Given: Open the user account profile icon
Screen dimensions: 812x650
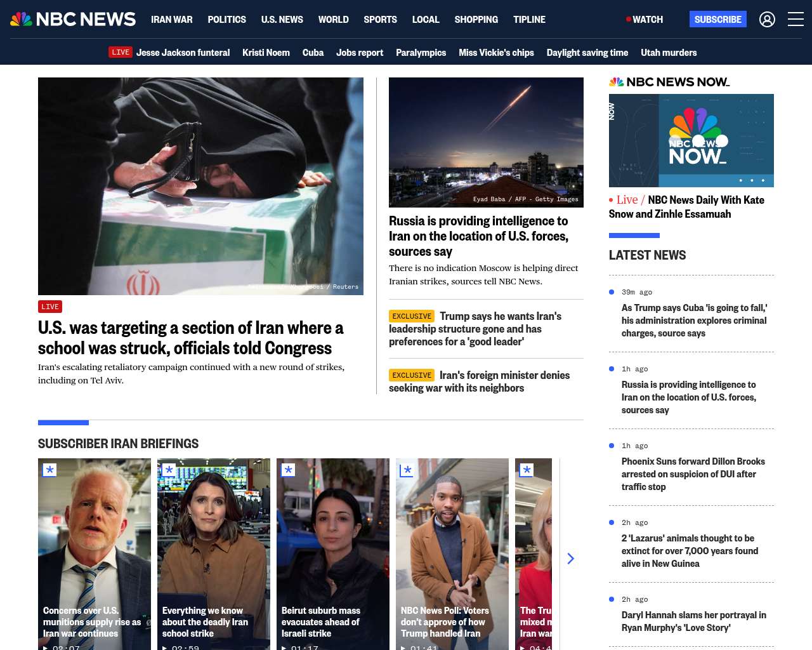Looking at the screenshot, I should (767, 20).
